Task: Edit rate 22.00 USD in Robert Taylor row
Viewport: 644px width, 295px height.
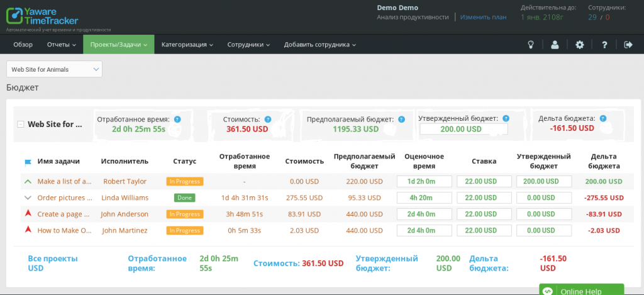Action: [x=484, y=181]
